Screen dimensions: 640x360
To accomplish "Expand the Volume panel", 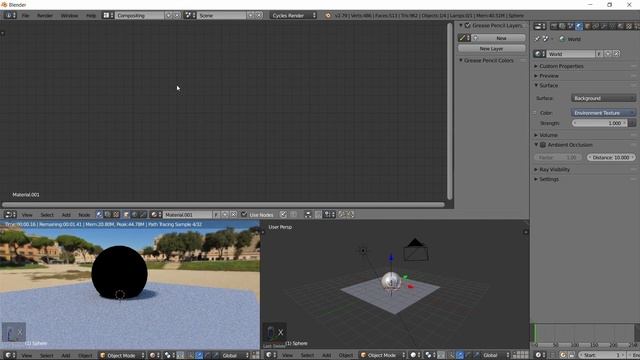I will tap(548, 135).
